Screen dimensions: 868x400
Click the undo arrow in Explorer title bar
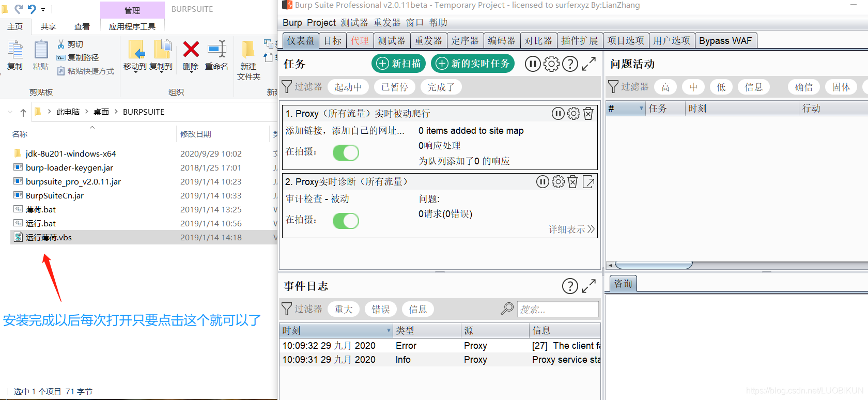(32, 9)
